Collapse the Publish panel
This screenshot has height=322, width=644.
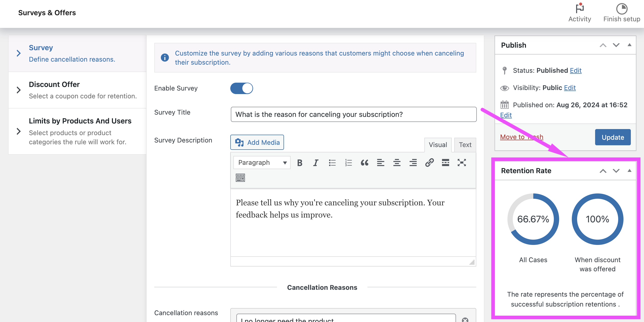click(629, 45)
